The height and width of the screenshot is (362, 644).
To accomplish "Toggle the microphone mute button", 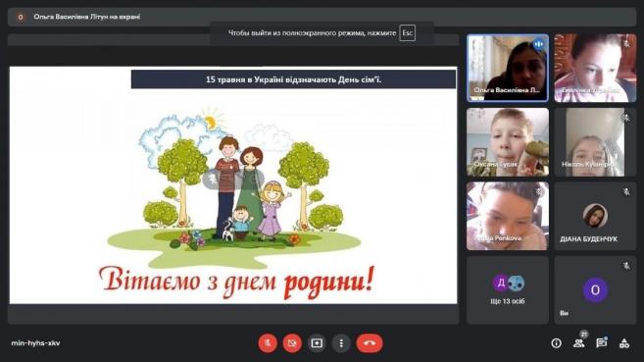I will click(x=268, y=343).
